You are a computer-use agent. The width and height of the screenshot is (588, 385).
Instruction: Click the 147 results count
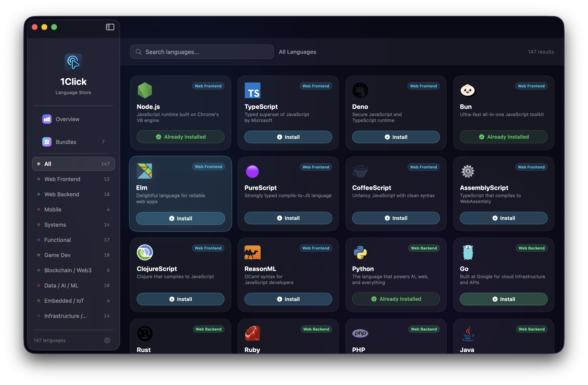point(540,52)
